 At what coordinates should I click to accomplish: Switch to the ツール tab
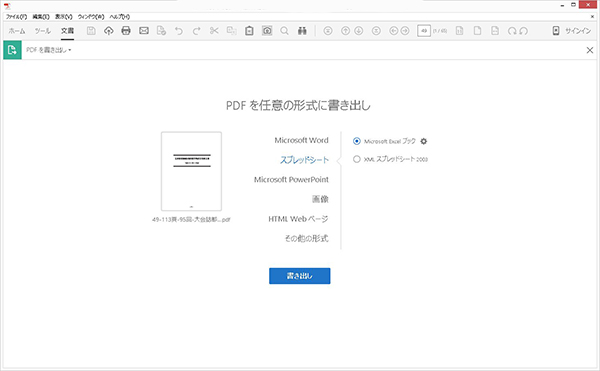(x=42, y=31)
